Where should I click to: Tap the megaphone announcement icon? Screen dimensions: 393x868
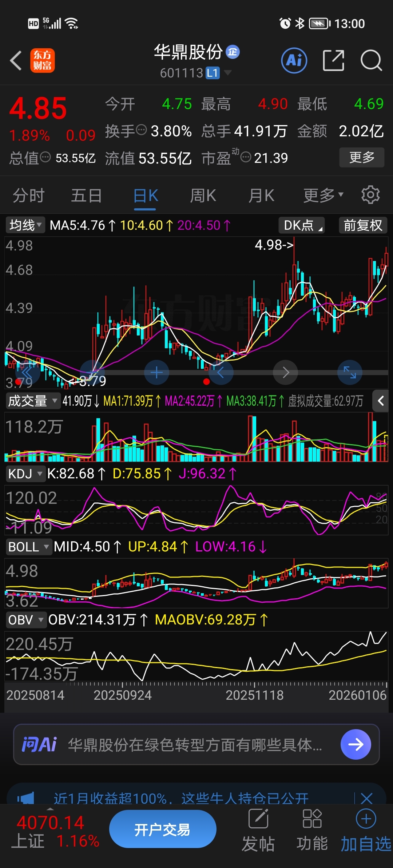click(x=25, y=799)
